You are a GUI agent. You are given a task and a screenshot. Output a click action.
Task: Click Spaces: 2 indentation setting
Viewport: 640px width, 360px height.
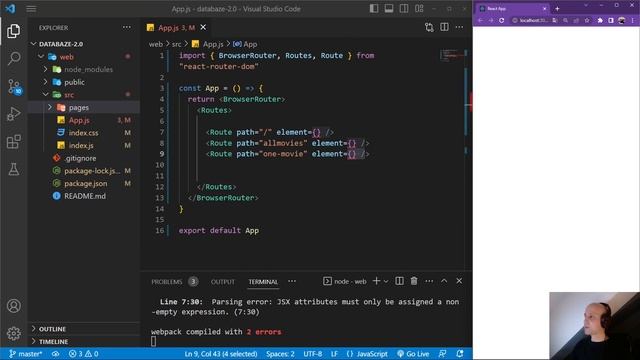(280, 354)
